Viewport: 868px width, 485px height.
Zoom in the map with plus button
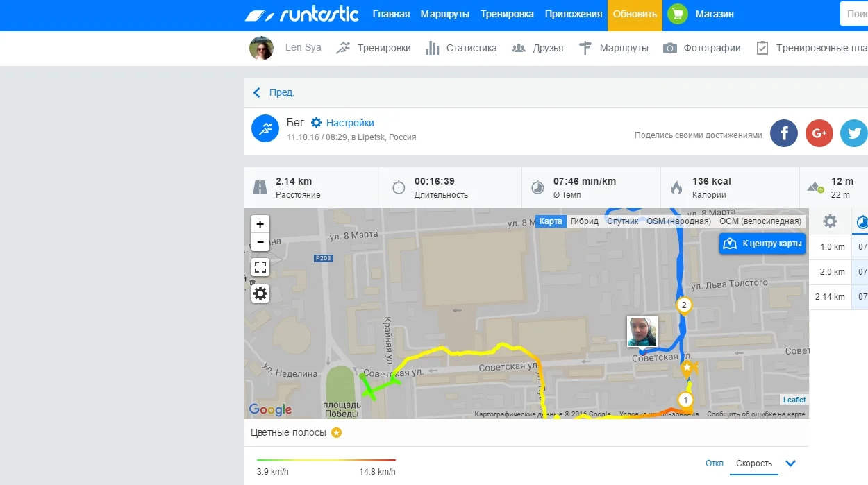[x=260, y=224]
